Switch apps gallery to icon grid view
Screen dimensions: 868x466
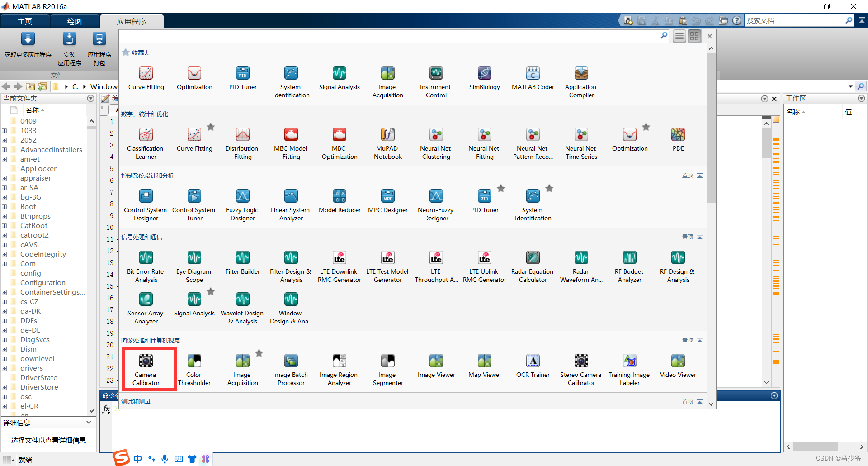pyautogui.click(x=694, y=36)
